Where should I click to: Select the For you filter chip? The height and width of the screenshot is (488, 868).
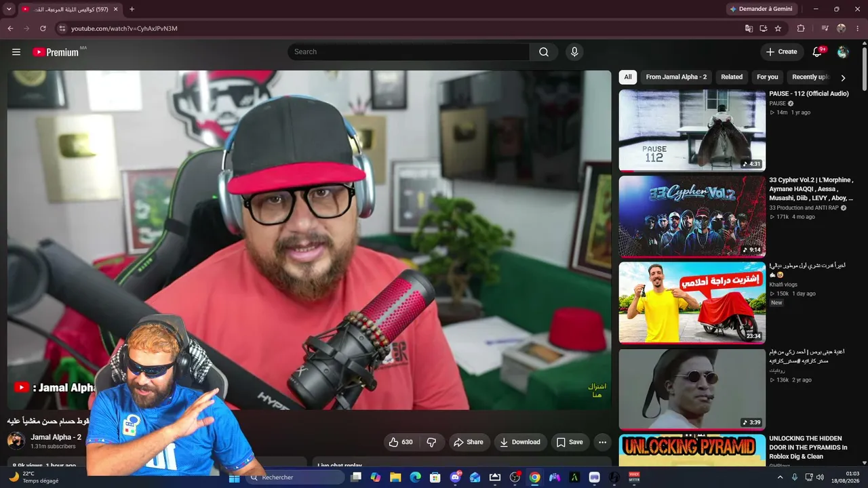click(x=768, y=77)
